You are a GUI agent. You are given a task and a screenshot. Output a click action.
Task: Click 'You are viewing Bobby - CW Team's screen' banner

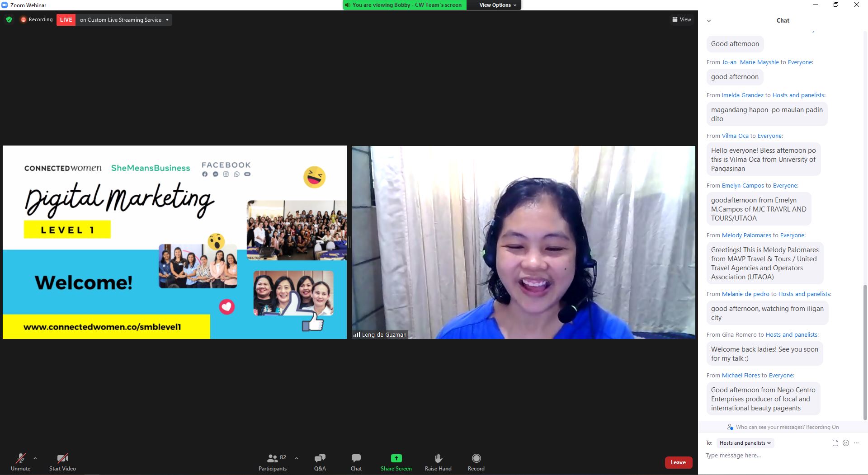click(405, 5)
